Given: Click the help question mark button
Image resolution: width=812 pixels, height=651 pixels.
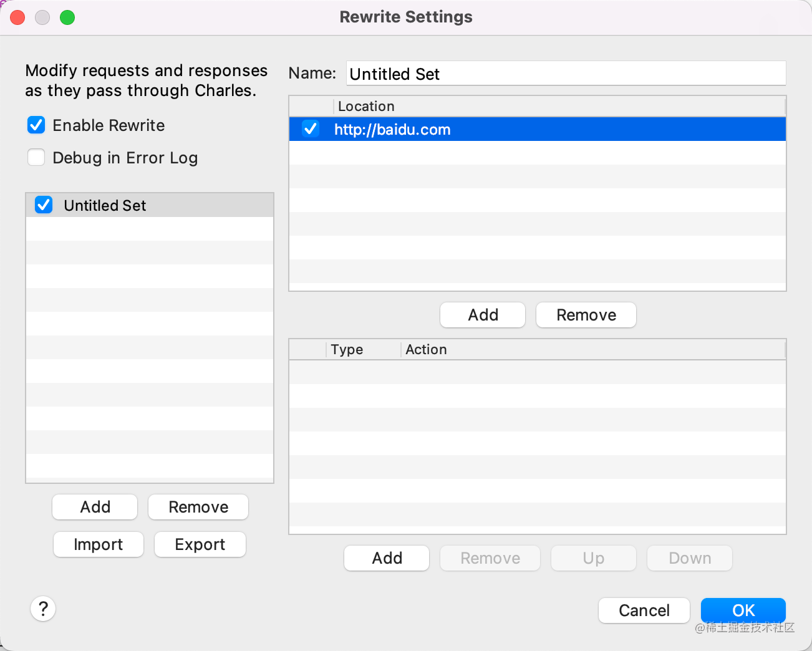Looking at the screenshot, I should pos(43,609).
